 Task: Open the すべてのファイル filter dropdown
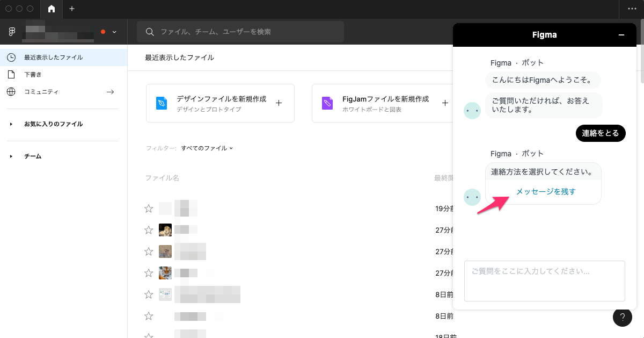[x=207, y=148]
